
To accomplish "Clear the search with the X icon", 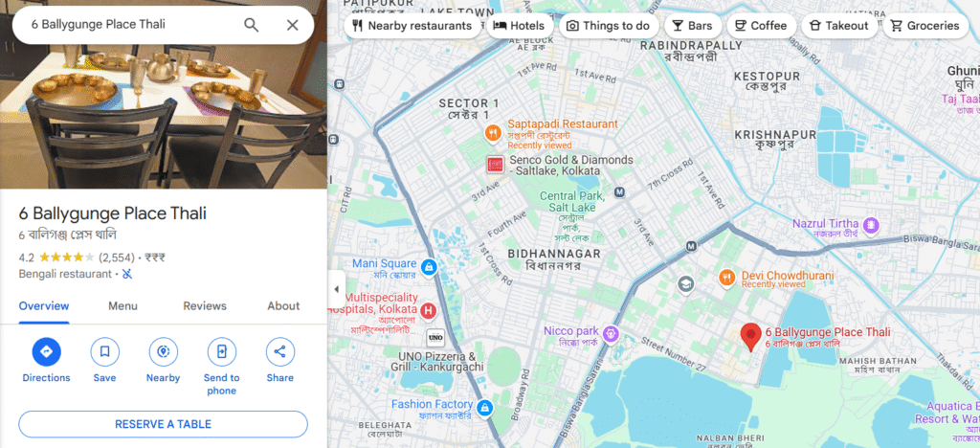I will click(293, 25).
